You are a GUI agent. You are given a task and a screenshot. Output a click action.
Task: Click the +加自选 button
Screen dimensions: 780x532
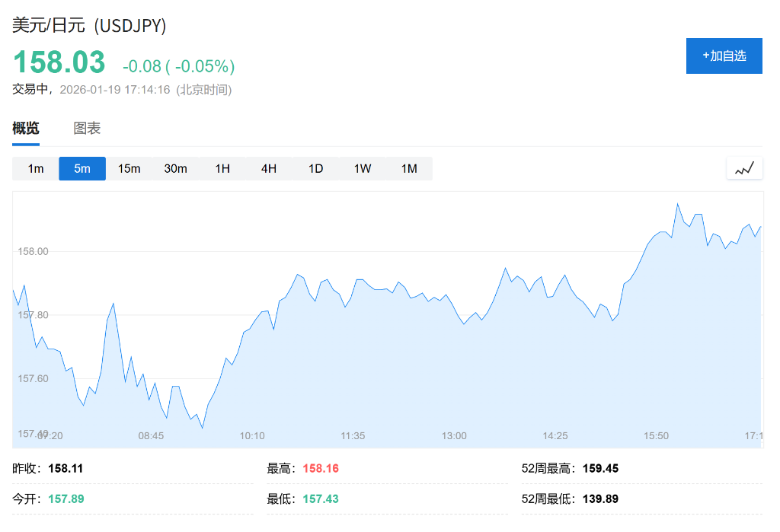click(724, 56)
